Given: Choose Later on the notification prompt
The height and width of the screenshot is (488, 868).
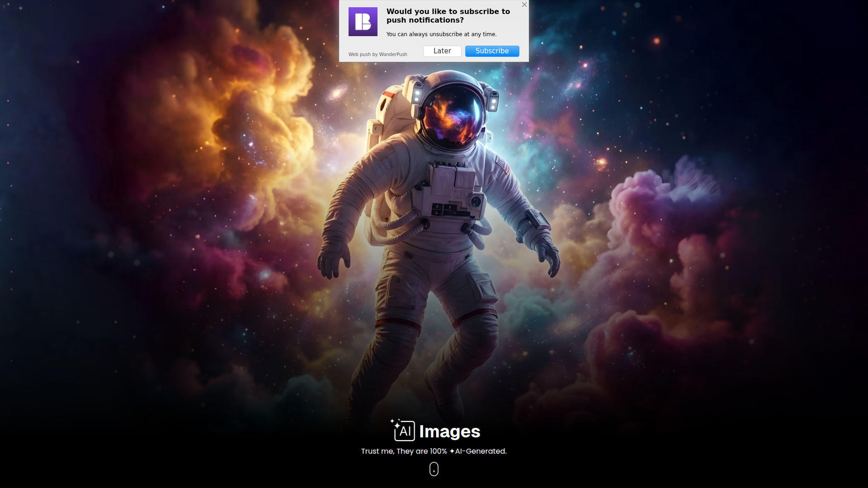Looking at the screenshot, I should pos(442,51).
